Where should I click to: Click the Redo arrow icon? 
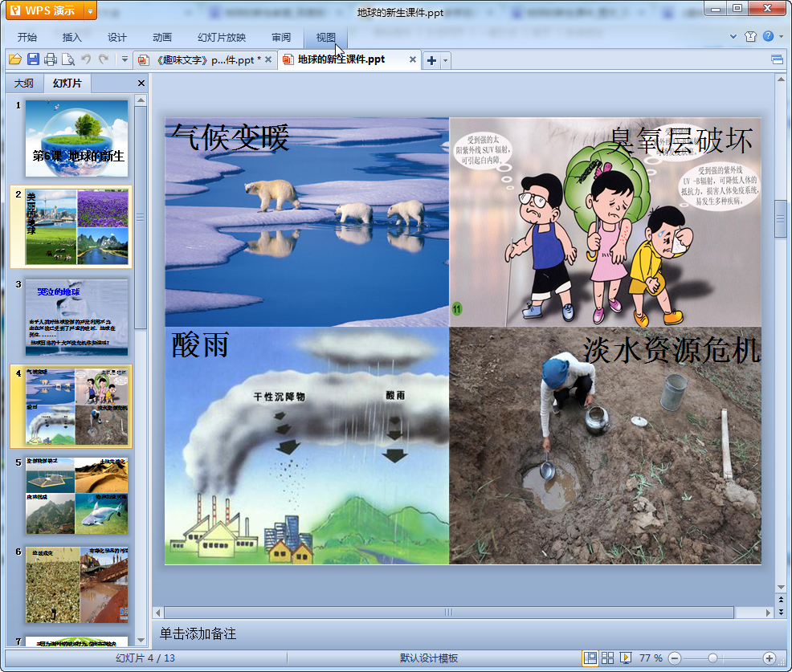104,59
